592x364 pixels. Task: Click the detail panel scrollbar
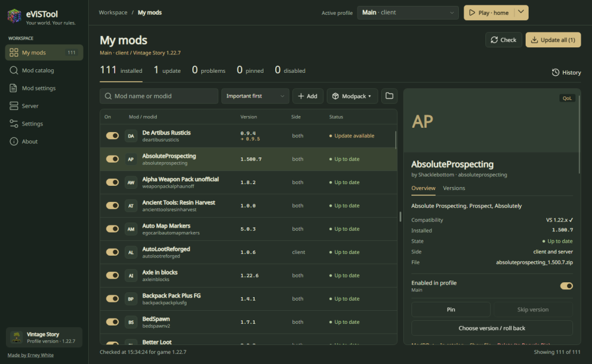point(579,134)
